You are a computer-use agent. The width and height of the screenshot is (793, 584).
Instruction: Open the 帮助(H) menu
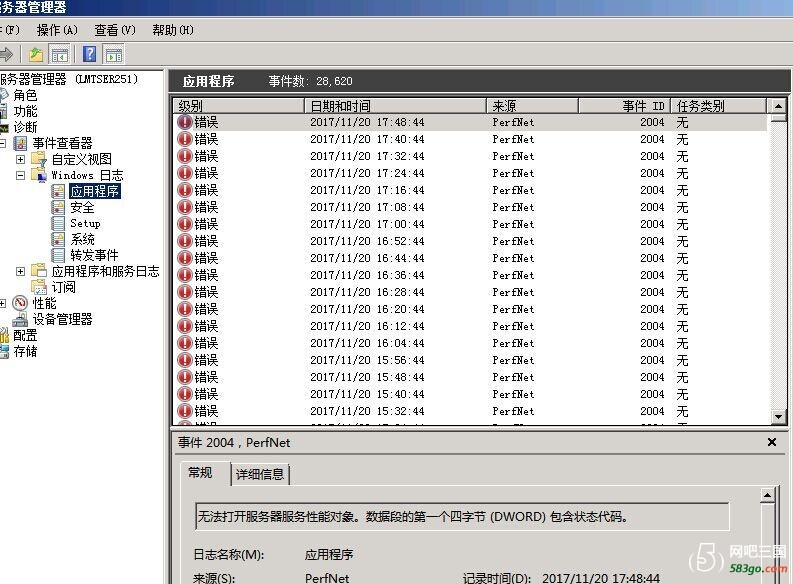[173, 30]
